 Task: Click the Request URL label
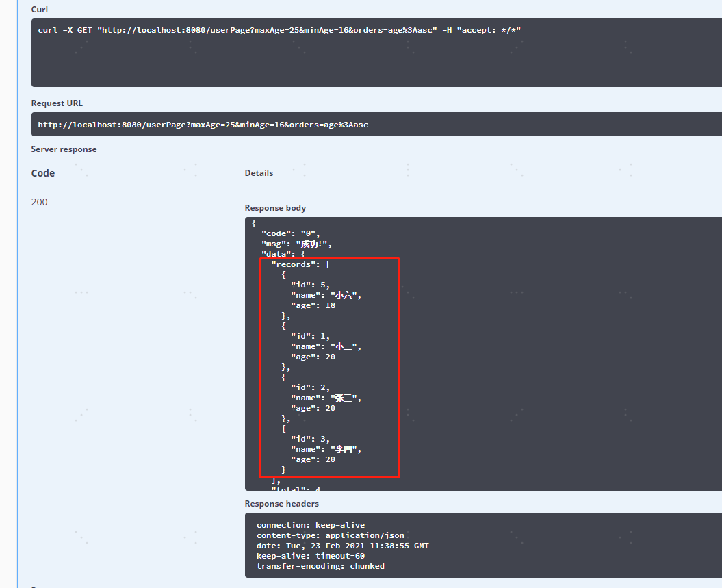pyautogui.click(x=57, y=103)
